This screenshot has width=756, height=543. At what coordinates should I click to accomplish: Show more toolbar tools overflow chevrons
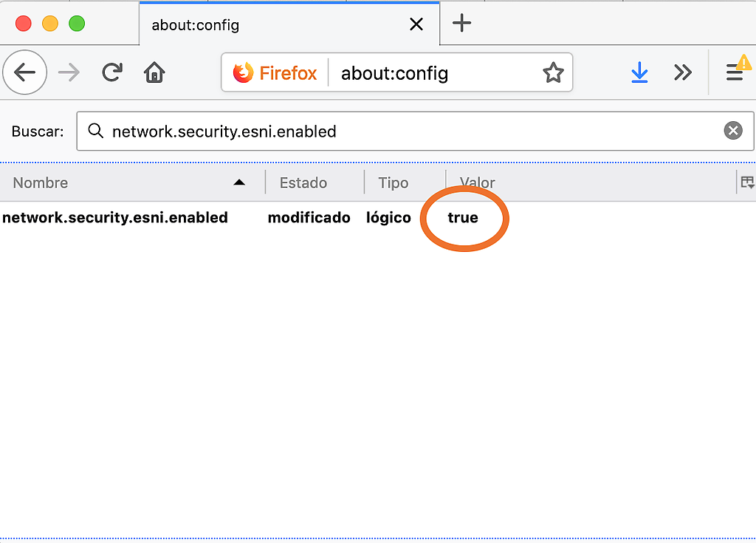click(683, 72)
